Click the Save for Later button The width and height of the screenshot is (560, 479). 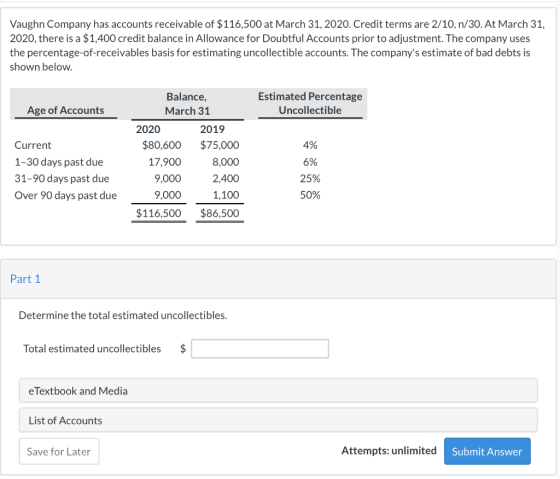pyautogui.click(x=59, y=451)
